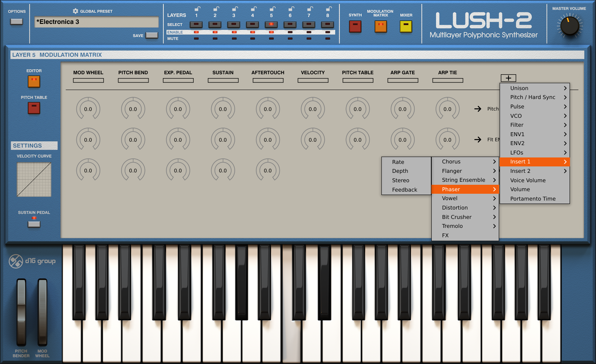The height and width of the screenshot is (364, 596).
Task: Toggle the layer 5 padlock icon
Action: (x=272, y=9)
